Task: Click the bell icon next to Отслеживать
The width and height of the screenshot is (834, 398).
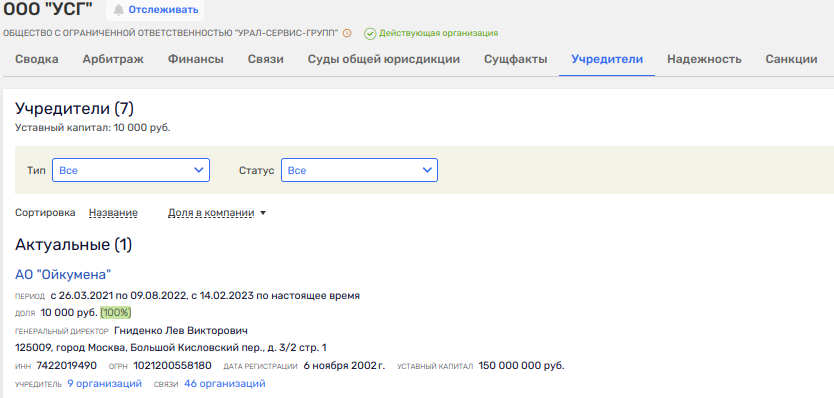Action: [119, 10]
